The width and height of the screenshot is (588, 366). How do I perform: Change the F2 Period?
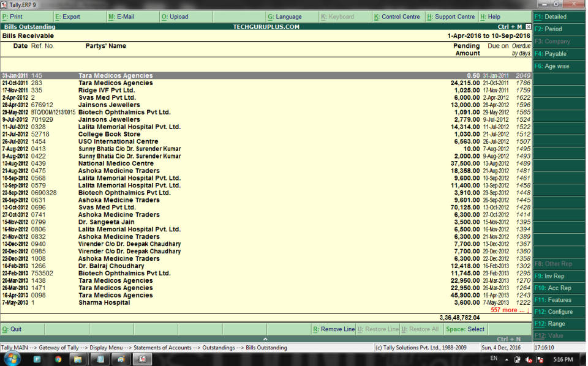(x=559, y=29)
